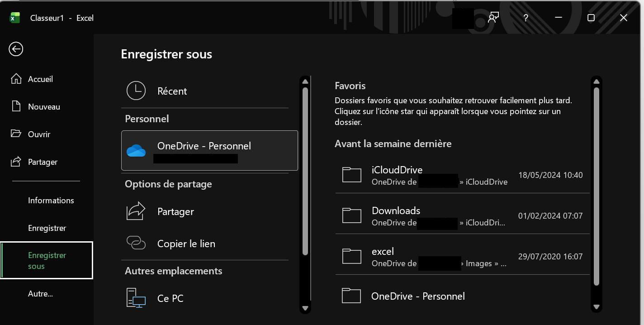The image size is (644, 325).
Task: Select Enregistrer sous in sidebar
Action: pos(47,260)
